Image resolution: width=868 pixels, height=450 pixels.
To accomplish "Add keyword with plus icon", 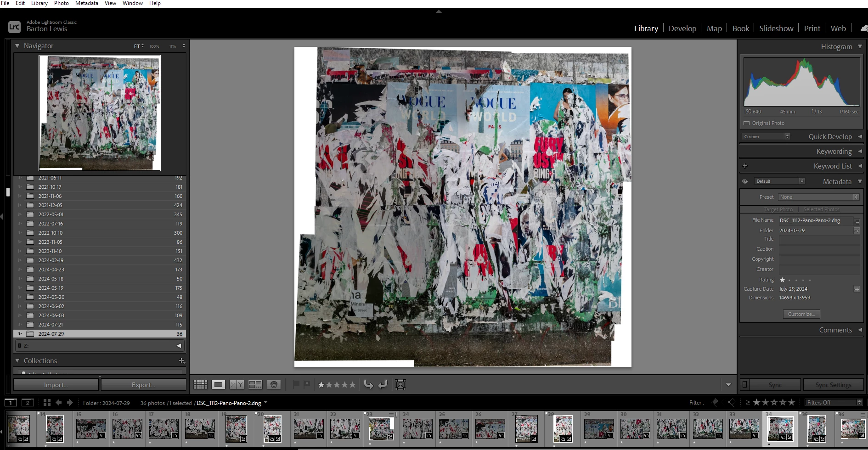I will click(x=745, y=166).
